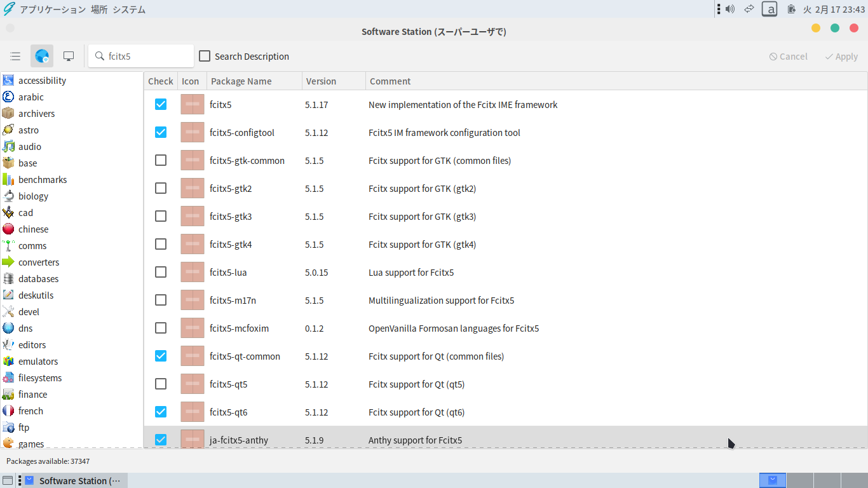This screenshot has height=488, width=868.
Task: Enable the Search Description checkbox
Action: coord(205,57)
